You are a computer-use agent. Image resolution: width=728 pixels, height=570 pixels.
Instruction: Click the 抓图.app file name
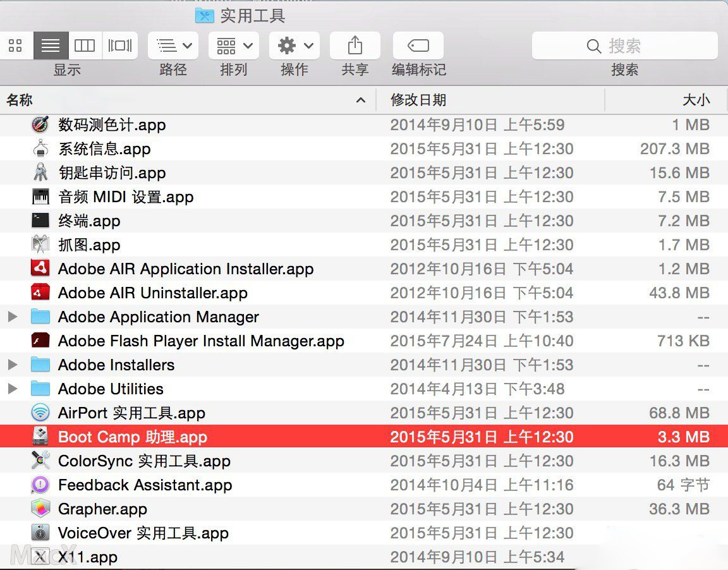point(89,245)
